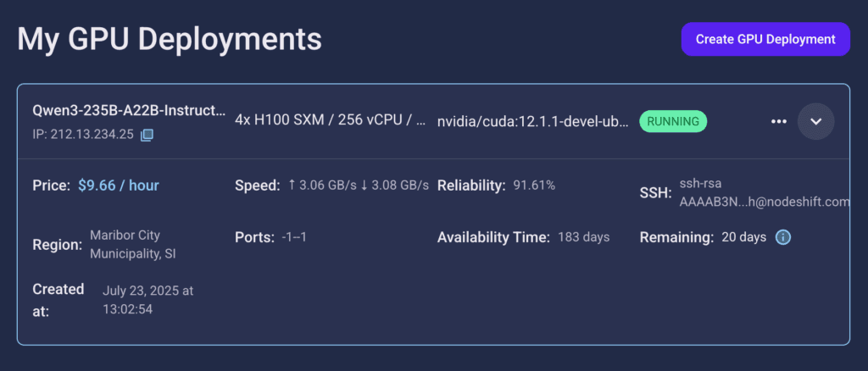
Task: Copy the IP address 212.13.234.25 icon
Action: pos(147,135)
